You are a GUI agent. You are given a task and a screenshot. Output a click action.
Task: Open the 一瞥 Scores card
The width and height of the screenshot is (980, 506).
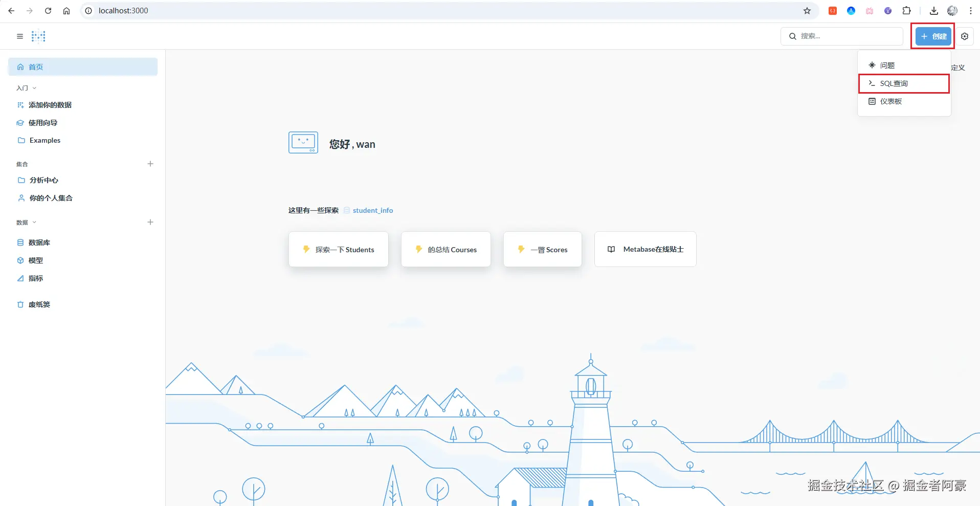pos(543,249)
